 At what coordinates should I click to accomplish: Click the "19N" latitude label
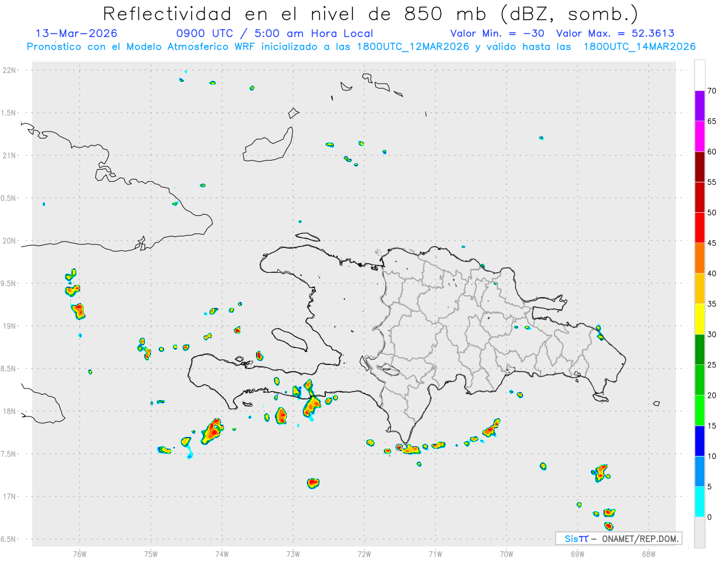(10, 326)
